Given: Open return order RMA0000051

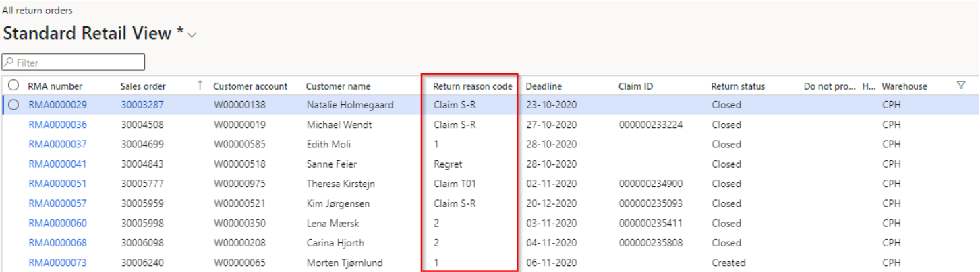Looking at the screenshot, I should click(x=57, y=184).
